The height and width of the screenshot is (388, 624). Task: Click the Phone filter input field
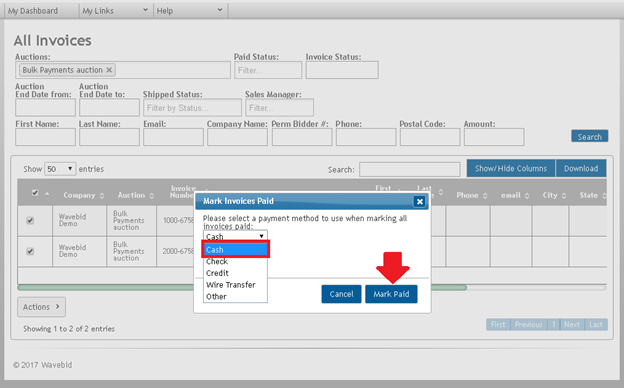(x=366, y=137)
